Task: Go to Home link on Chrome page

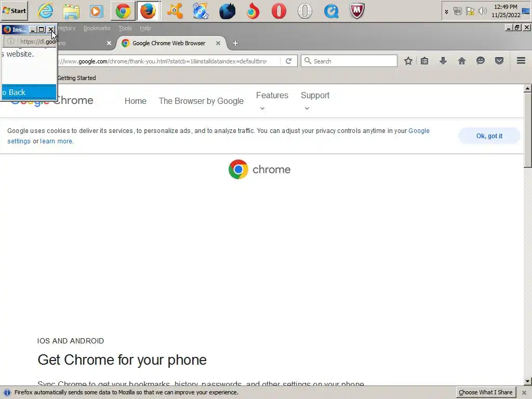Action: [136, 101]
